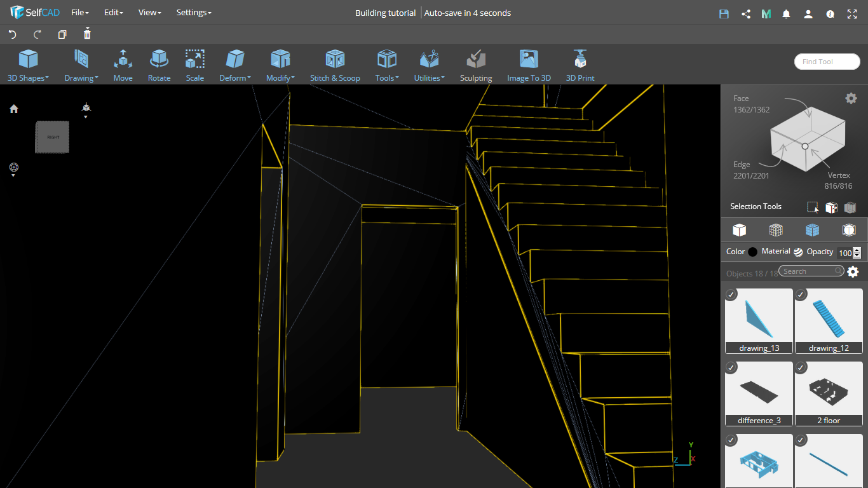The width and height of the screenshot is (868, 488).
Task: Open the Image To 3D tool
Action: click(x=529, y=66)
